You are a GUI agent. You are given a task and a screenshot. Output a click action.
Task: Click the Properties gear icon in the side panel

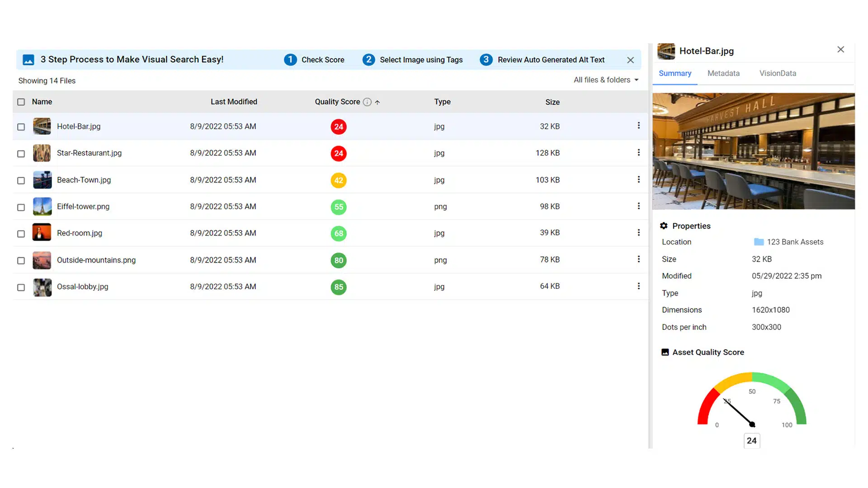pyautogui.click(x=663, y=225)
